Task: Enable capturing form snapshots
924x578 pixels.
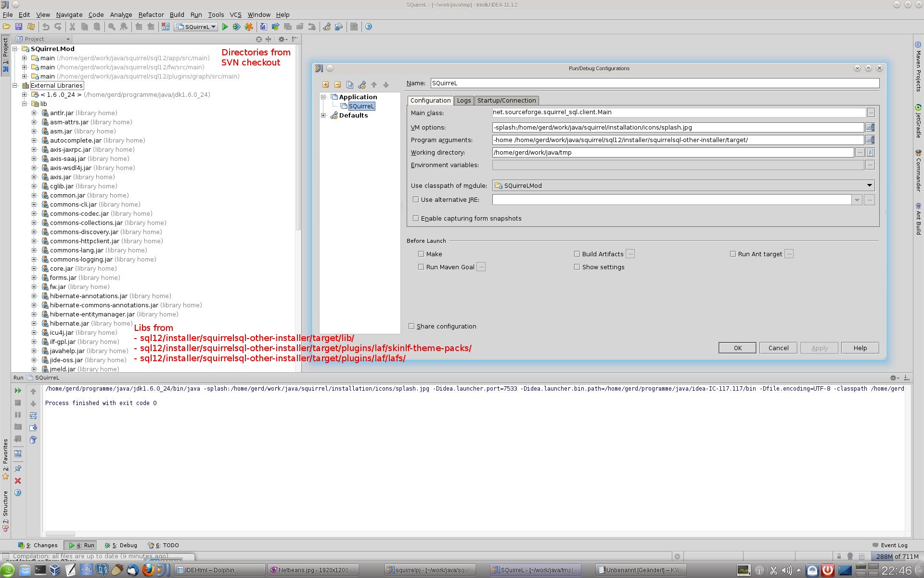Action: tap(415, 218)
